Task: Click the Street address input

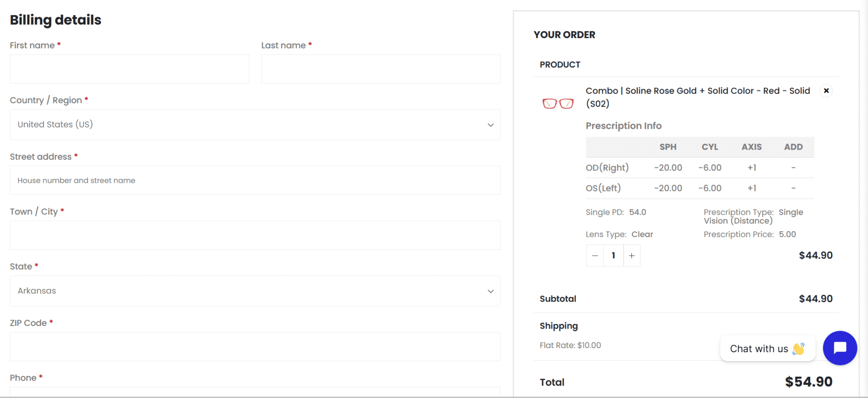Action: coord(255,181)
